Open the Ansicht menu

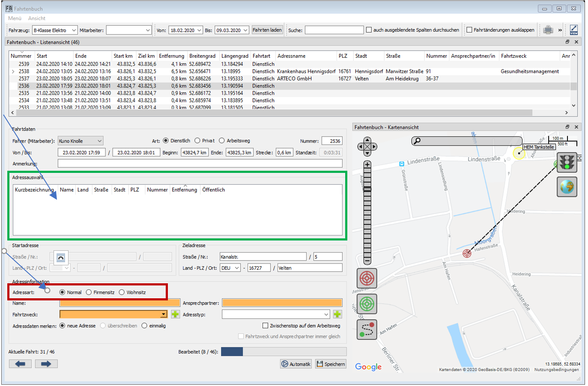[37, 18]
